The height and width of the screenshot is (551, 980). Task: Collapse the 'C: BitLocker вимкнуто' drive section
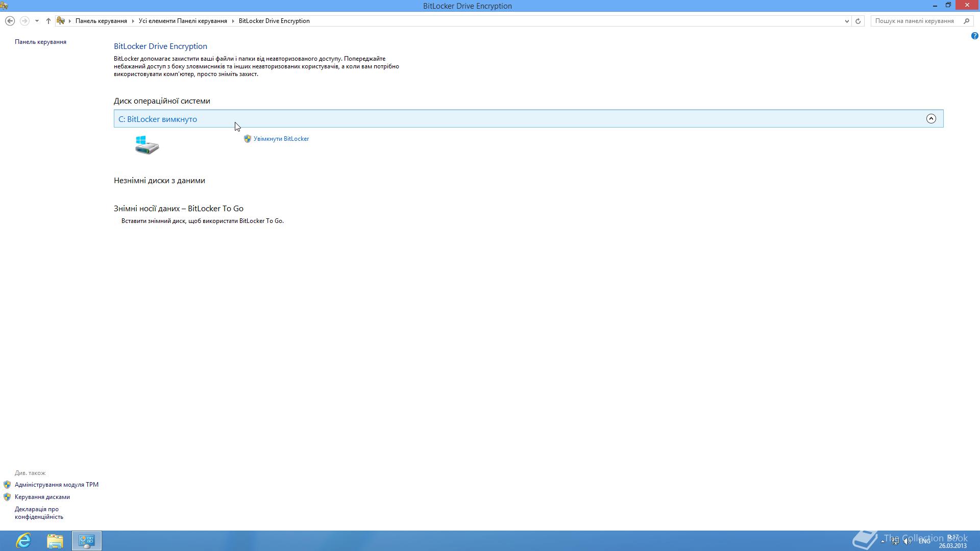click(x=931, y=118)
